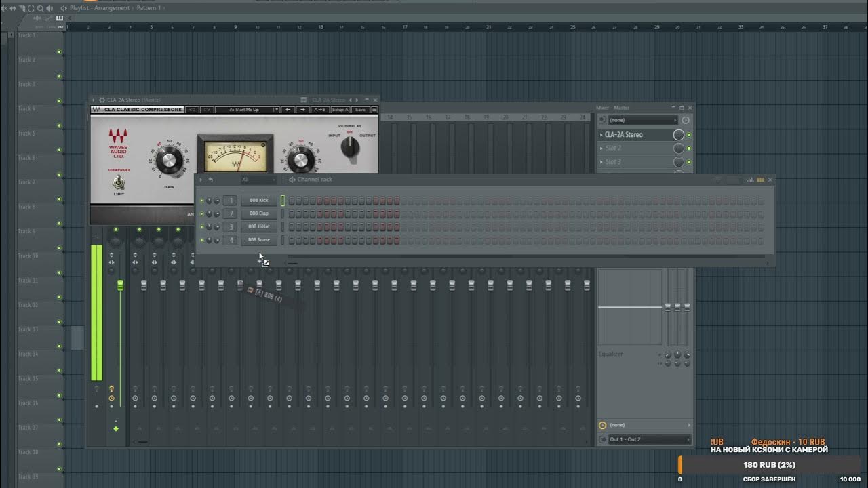Load next preset with right arrow
Image resolution: width=868 pixels, height=488 pixels.
pyautogui.click(x=303, y=109)
